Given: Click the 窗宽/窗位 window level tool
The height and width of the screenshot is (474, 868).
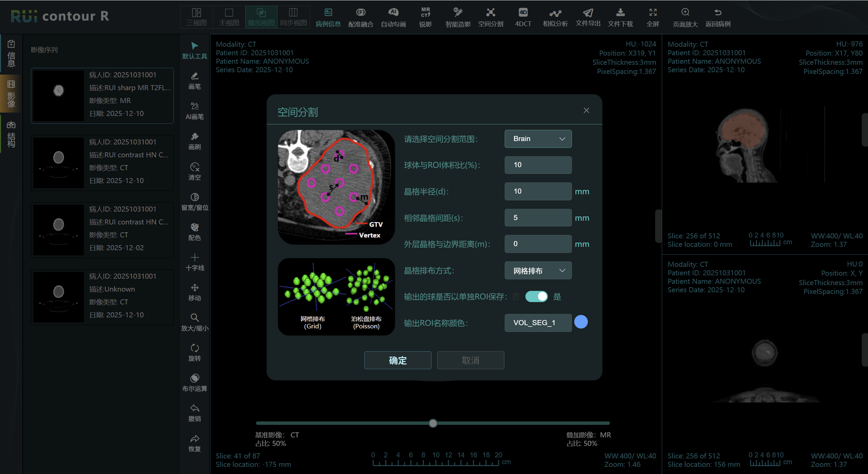Looking at the screenshot, I should click(x=194, y=201).
